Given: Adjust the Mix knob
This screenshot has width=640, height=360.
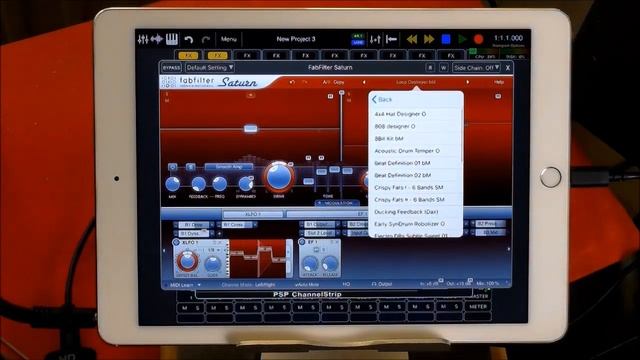Looking at the screenshot, I should click(x=173, y=184).
